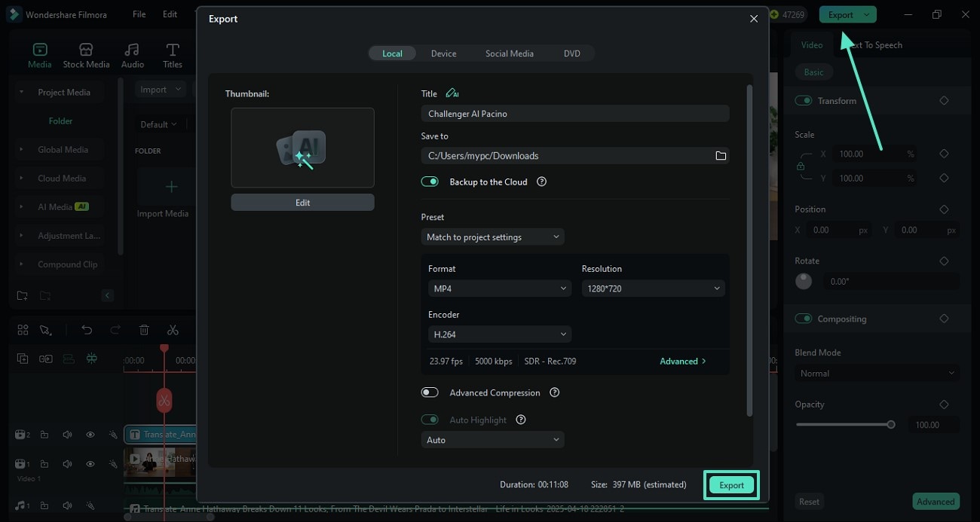Hide video track 1 with eye icon

pyautogui.click(x=90, y=464)
